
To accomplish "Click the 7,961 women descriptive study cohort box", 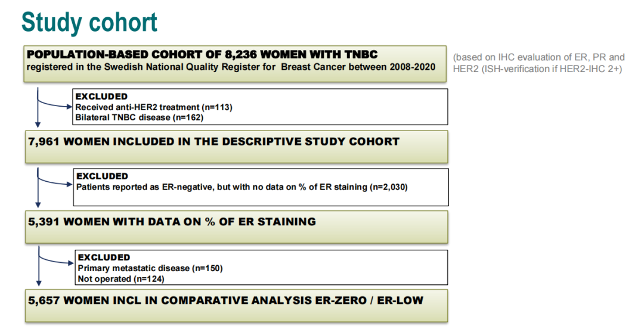I will [x=236, y=146].
